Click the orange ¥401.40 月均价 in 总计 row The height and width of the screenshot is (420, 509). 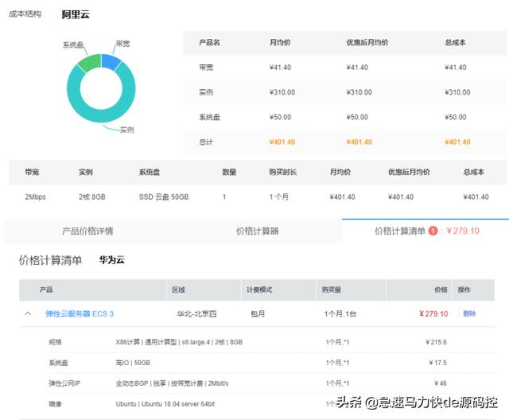tap(282, 142)
